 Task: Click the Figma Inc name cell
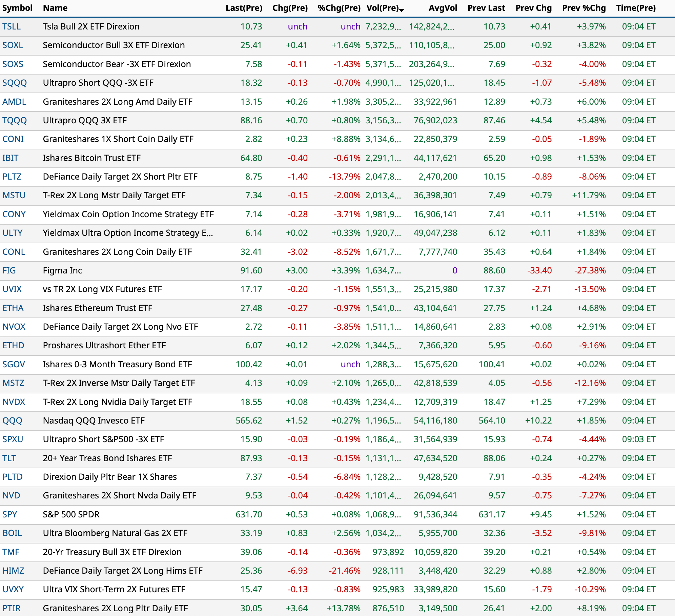coord(62,270)
